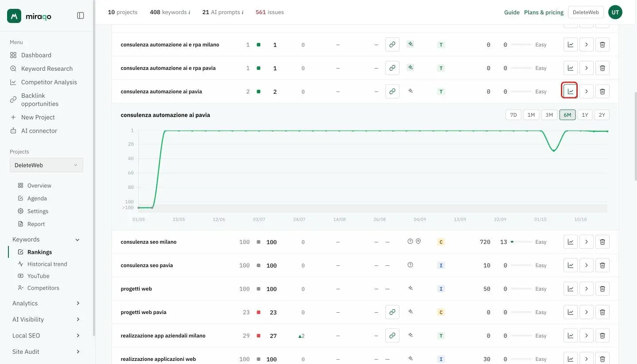Select the 1Y chart range
Screen dimensions: 637x364
pyautogui.click(x=585, y=115)
